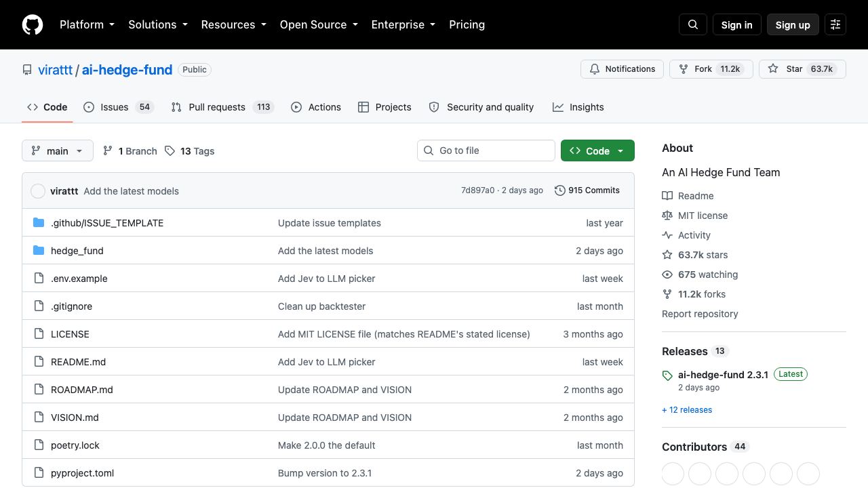Open the "Clean up backtester" commit message
The image size is (868, 488).
coord(321,306)
